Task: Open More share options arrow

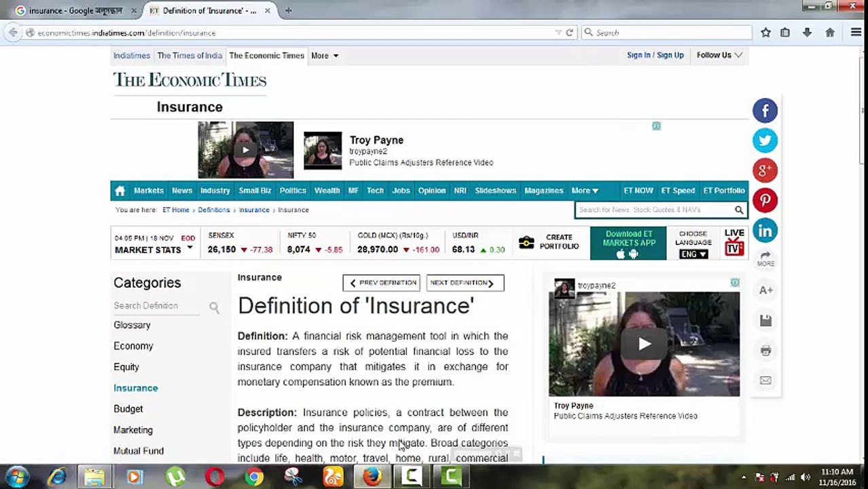Action: [x=765, y=258]
